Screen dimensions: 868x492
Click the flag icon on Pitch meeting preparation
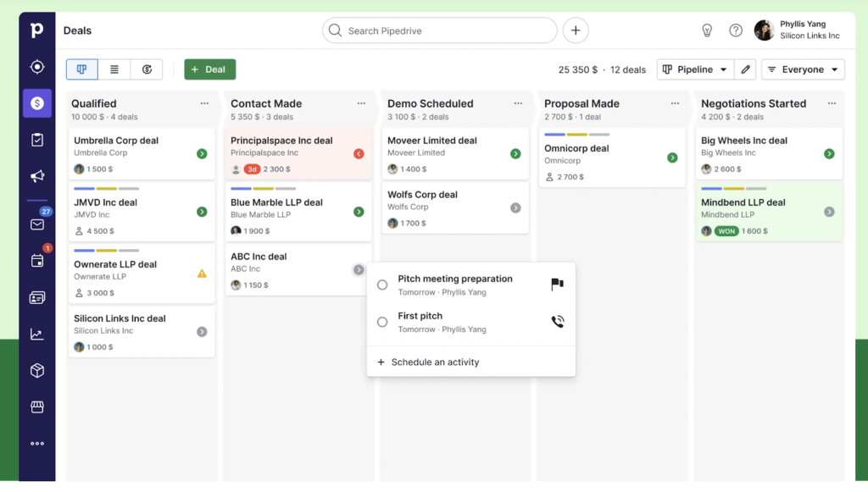558,284
